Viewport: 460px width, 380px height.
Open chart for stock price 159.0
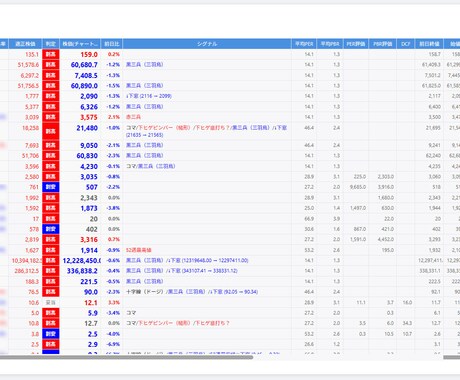tap(89, 54)
